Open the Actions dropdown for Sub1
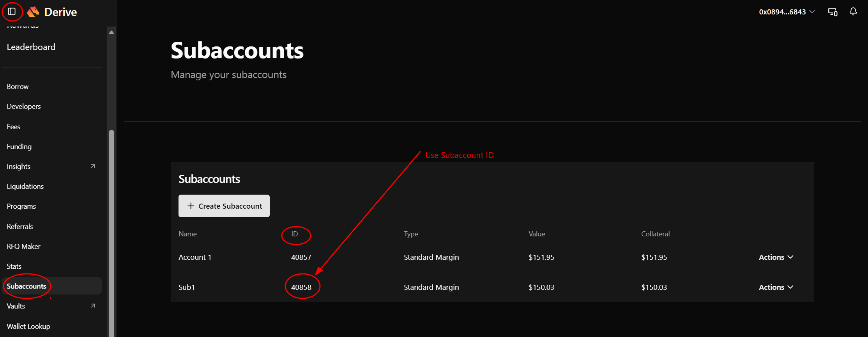 click(x=776, y=287)
